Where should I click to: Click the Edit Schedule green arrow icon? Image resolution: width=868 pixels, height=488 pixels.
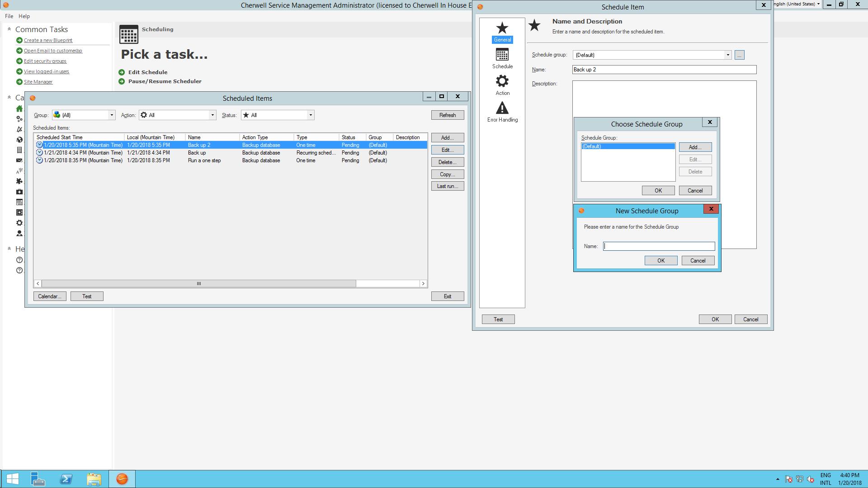[x=122, y=72]
